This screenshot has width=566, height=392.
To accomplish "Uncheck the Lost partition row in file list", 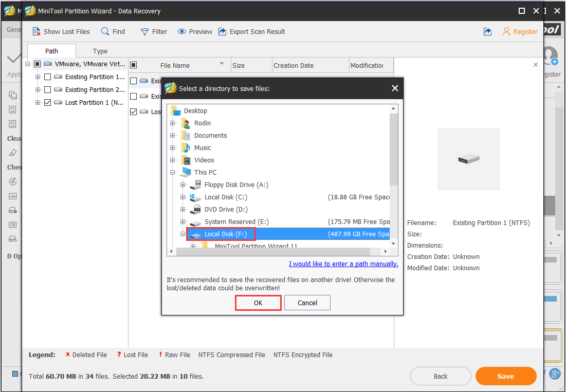I will click(133, 112).
